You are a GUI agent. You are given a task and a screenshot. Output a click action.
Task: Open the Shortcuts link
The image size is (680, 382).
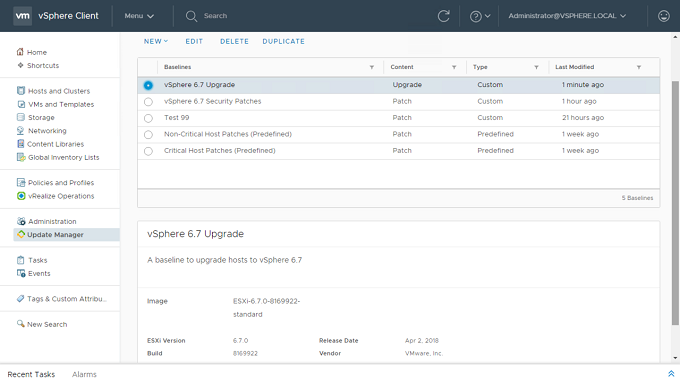click(x=43, y=65)
